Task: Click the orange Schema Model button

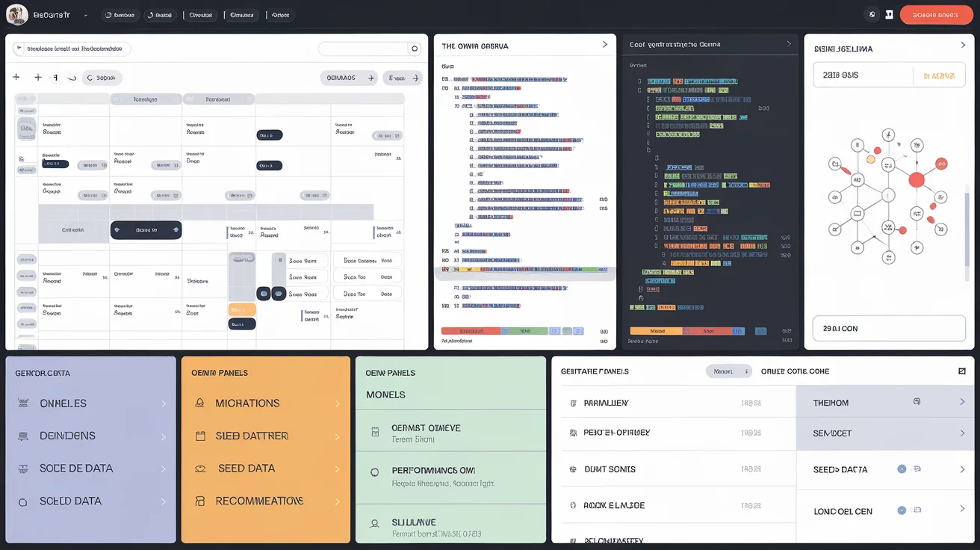Action: pos(936,14)
